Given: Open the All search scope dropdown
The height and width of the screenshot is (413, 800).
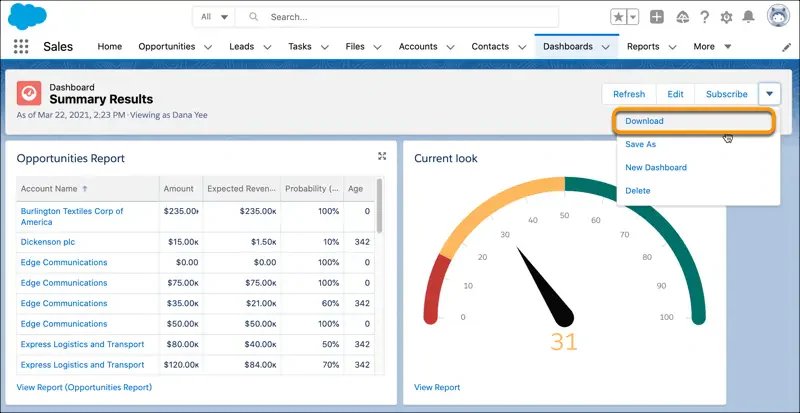Looking at the screenshot, I should pyautogui.click(x=213, y=17).
